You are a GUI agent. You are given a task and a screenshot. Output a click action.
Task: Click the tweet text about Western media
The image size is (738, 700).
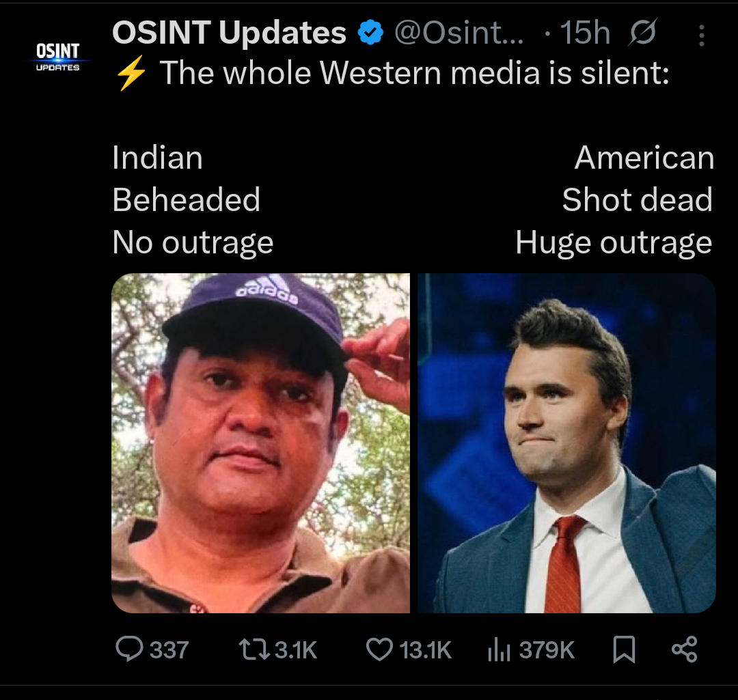point(414,73)
